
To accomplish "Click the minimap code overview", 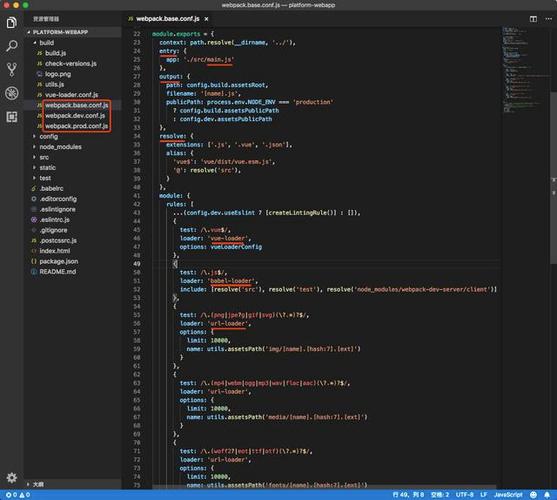I will click(x=525, y=69).
